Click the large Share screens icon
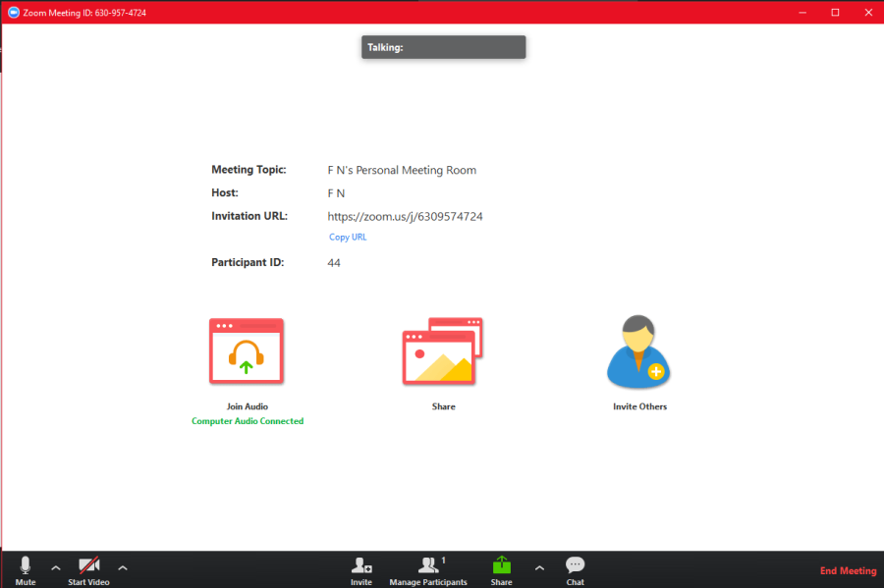 (443, 350)
